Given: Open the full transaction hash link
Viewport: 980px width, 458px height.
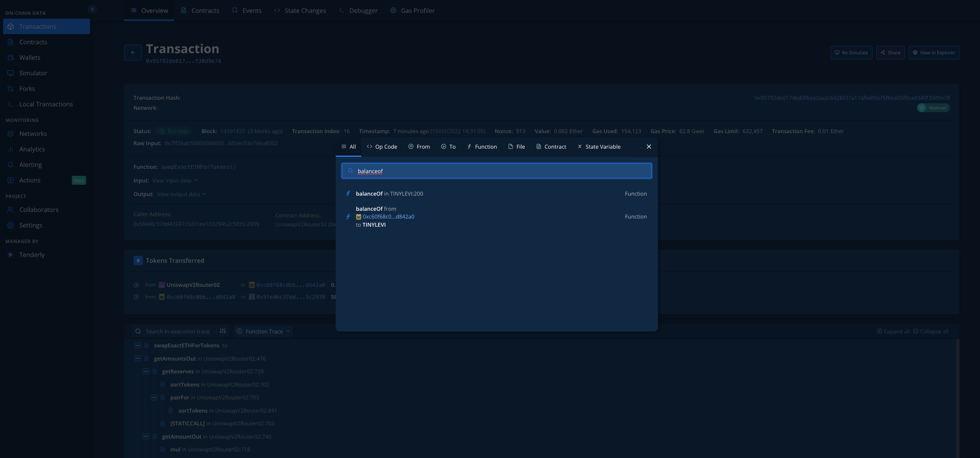Looking at the screenshot, I should [x=852, y=98].
